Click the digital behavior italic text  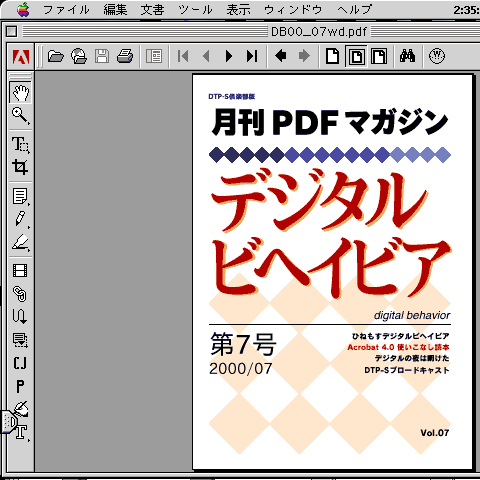pyautogui.click(x=412, y=315)
